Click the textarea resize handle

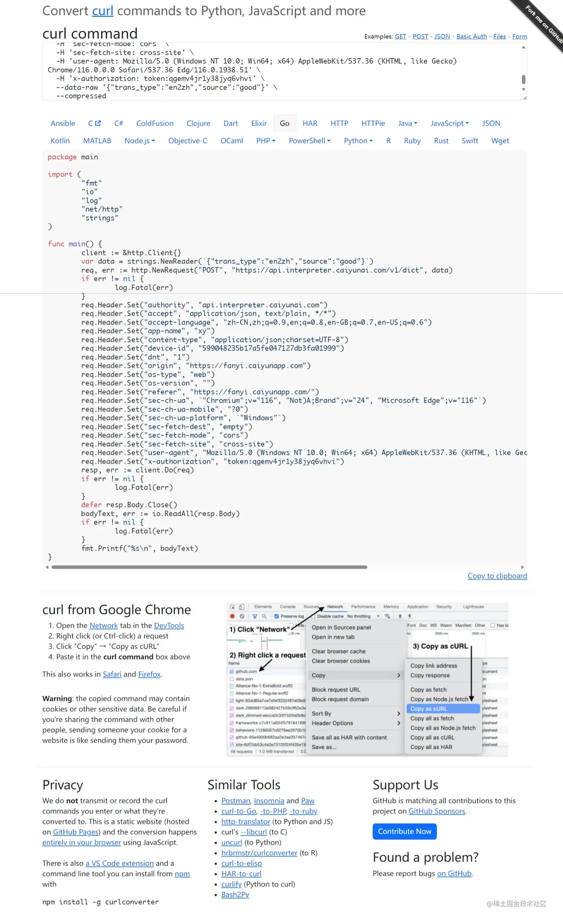524,98
